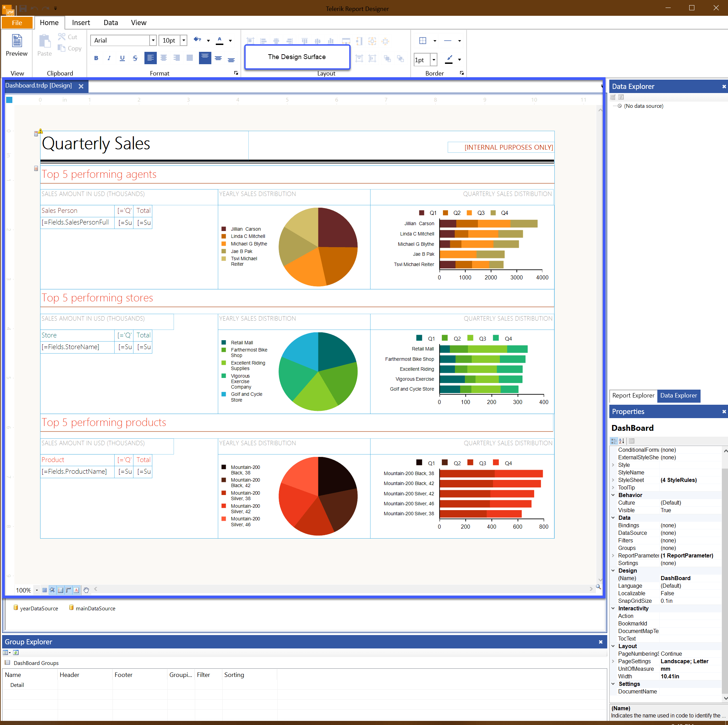Switch to the Home ribbon tab
The height and width of the screenshot is (725, 728).
(49, 23)
